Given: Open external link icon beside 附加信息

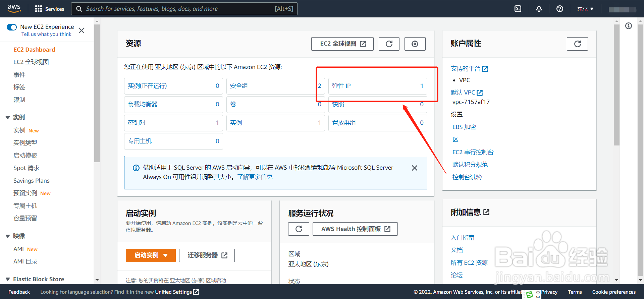Looking at the screenshot, I should [486, 212].
